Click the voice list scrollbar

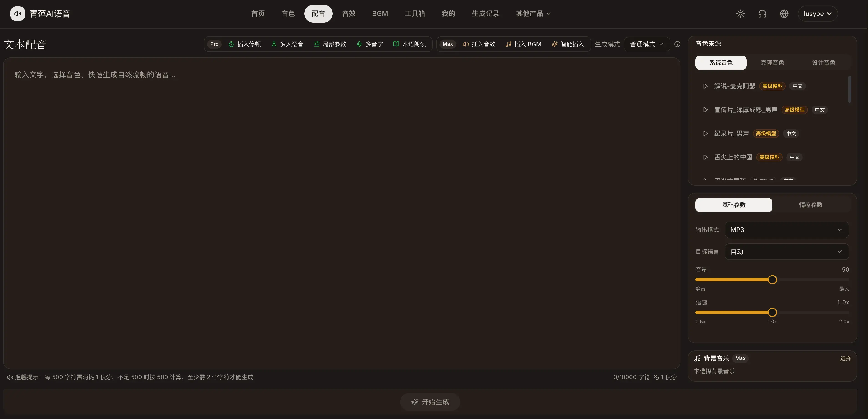click(x=850, y=89)
